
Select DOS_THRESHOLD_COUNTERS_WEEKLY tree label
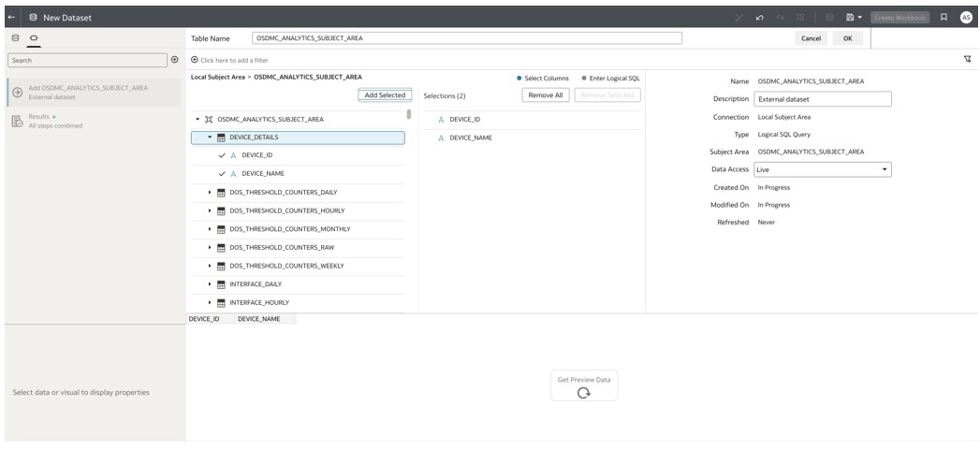tap(286, 266)
